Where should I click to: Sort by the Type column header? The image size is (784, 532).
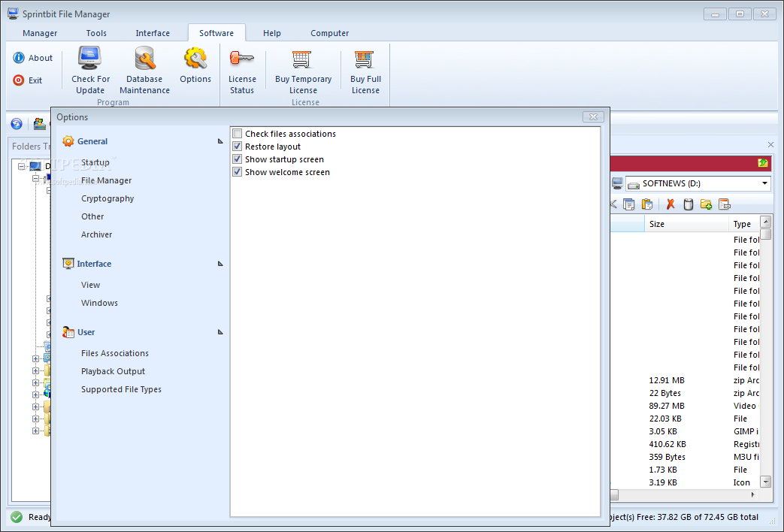[x=744, y=224]
